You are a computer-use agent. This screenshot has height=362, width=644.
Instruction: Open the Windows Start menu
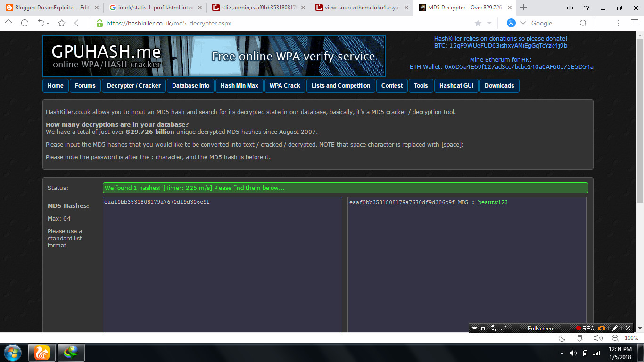tap(12, 352)
